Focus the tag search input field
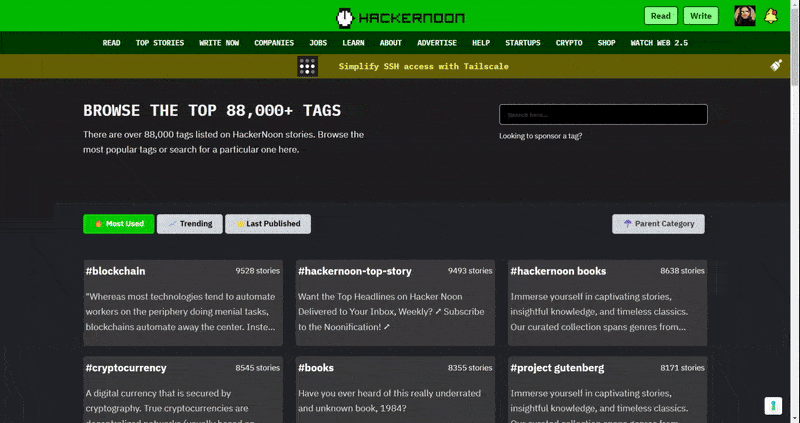The height and width of the screenshot is (423, 800). (x=603, y=114)
